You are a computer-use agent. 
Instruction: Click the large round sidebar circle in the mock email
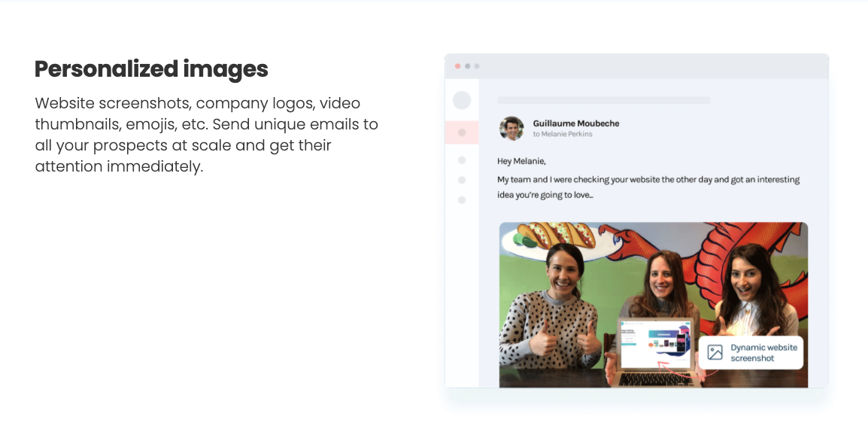[x=462, y=100]
